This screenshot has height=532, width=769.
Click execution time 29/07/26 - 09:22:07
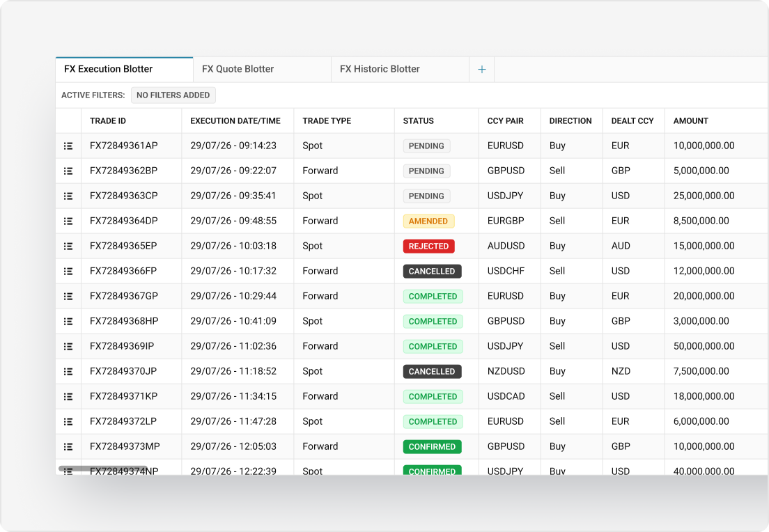233,171
